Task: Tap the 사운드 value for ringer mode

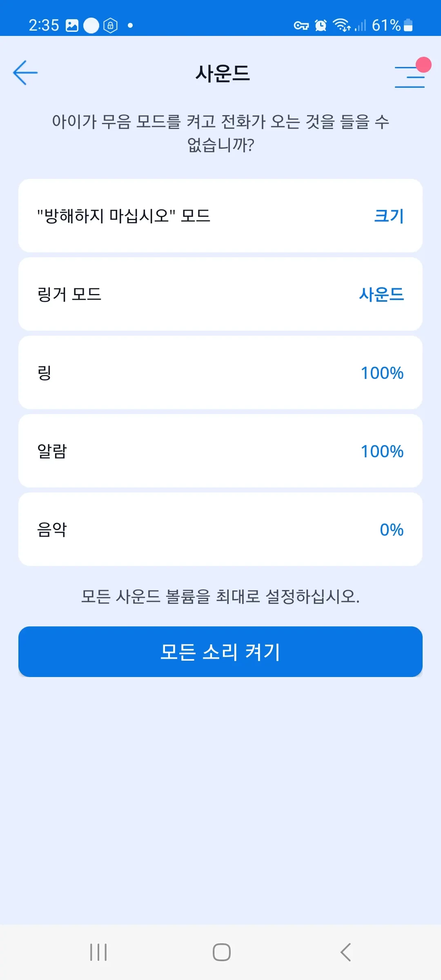Action: (x=381, y=294)
